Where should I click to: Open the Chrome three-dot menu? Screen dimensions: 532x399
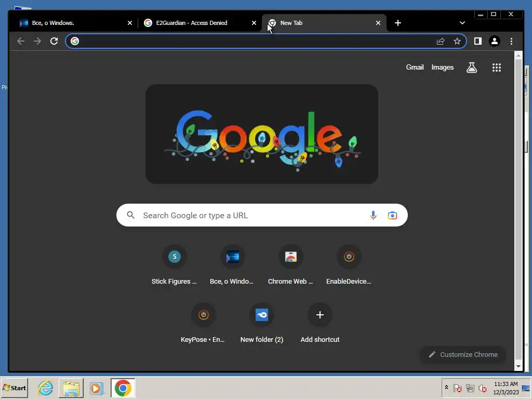tap(511, 41)
